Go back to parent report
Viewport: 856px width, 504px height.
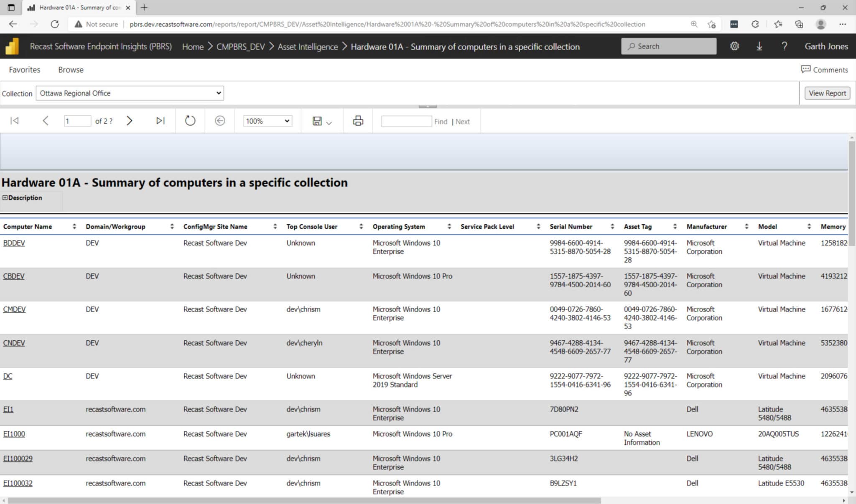coord(219,121)
